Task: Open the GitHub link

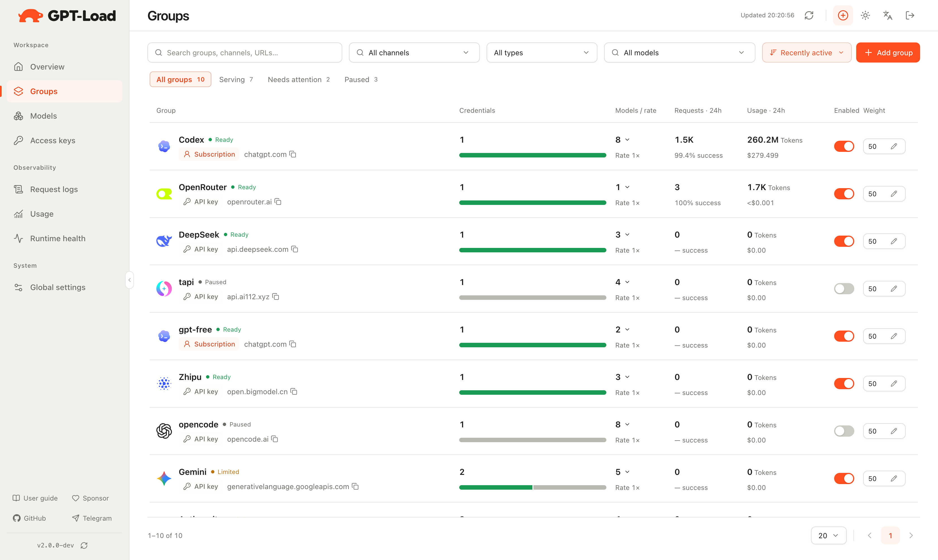Action: [29, 518]
